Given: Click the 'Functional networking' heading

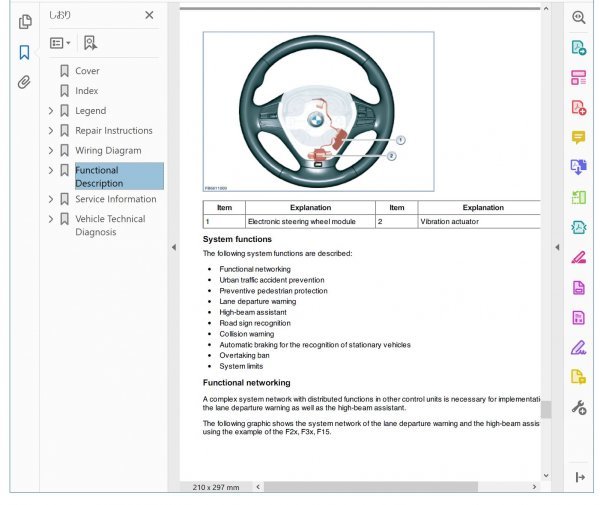Looking at the screenshot, I should point(247,383).
